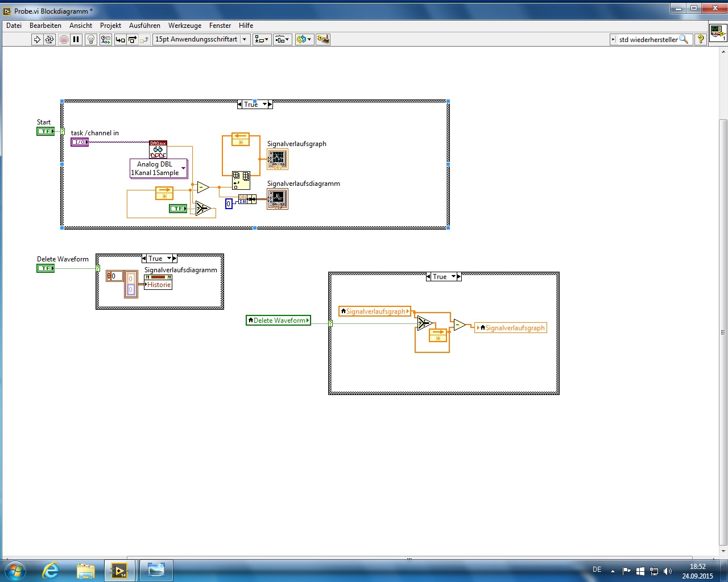Select the Signalverlaufsgraph write local variable
Screen dimensions: 728x582
tap(511, 328)
